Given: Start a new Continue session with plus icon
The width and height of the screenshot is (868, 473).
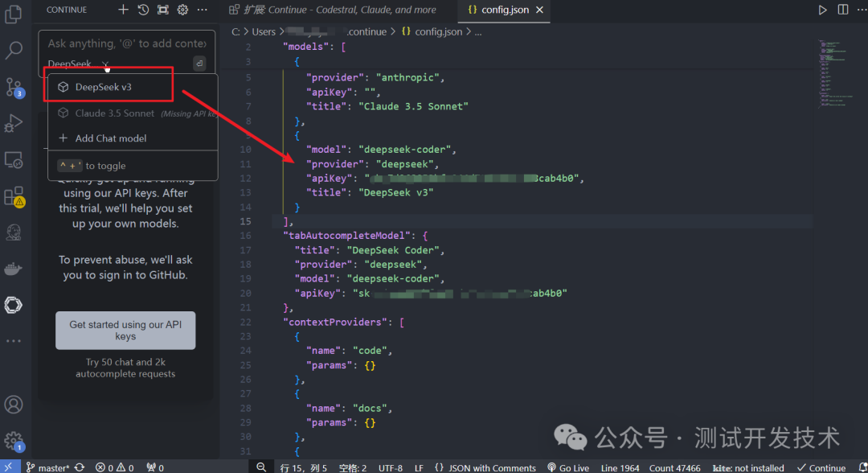Looking at the screenshot, I should point(123,10).
